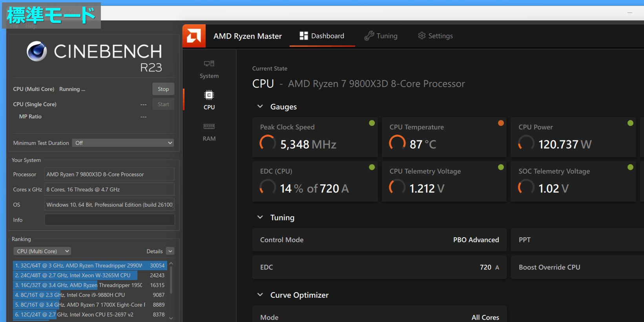This screenshot has width=644, height=322.
Task: Click the Info text field
Action: click(109, 220)
